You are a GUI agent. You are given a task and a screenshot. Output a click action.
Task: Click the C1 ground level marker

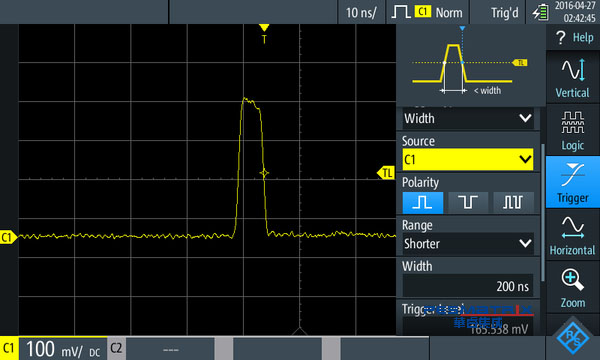pos(8,237)
